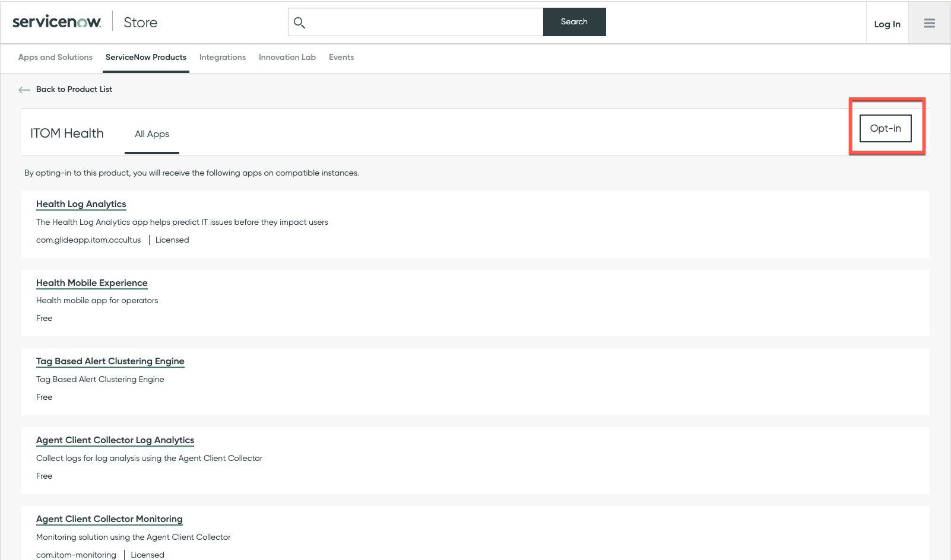Click the ITOM Health heading
The height and width of the screenshot is (560, 951).
point(67,133)
